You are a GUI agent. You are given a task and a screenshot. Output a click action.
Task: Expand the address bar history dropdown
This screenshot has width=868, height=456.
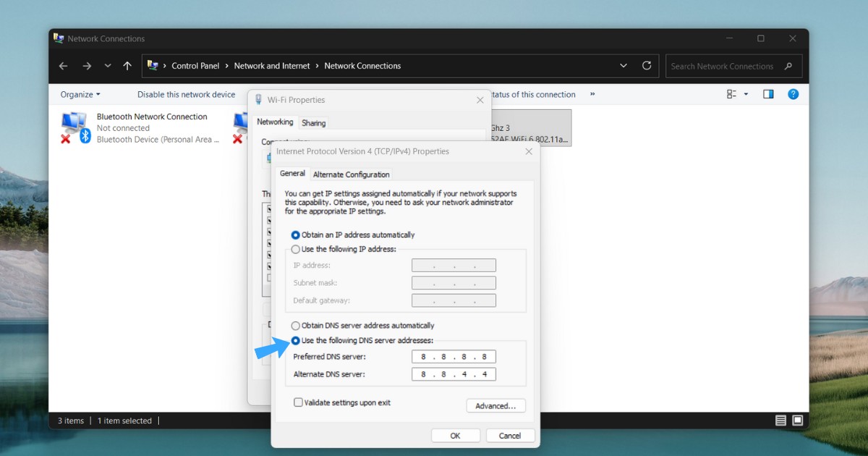click(x=624, y=66)
